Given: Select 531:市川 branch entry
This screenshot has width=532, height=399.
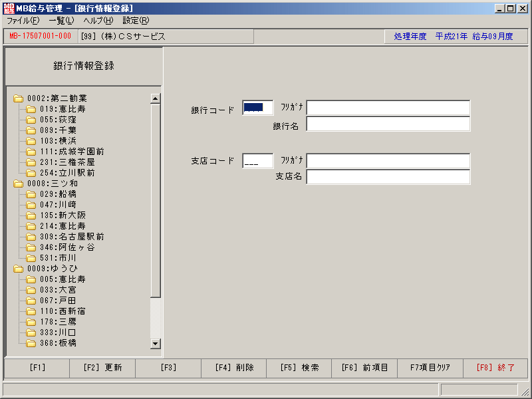Looking at the screenshot, I should (x=58, y=258).
